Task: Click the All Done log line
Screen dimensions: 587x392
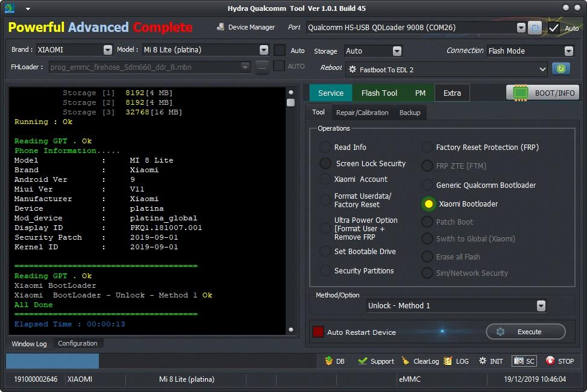Action: pos(33,305)
